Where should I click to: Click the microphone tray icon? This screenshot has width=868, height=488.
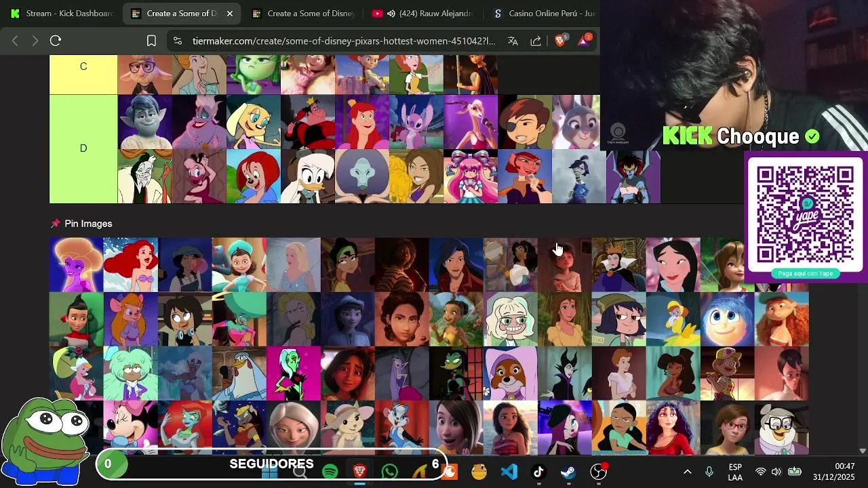pyautogui.click(x=709, y=472)
